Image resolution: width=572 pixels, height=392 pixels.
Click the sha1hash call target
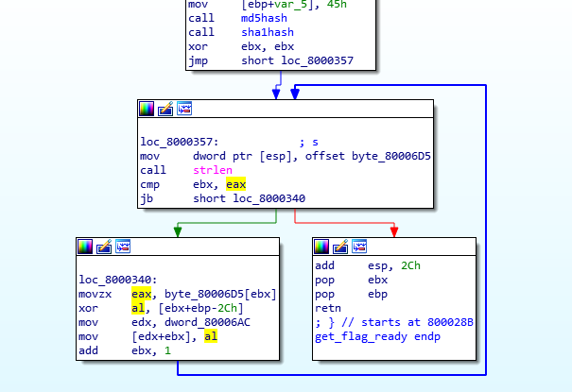point(268,32)
